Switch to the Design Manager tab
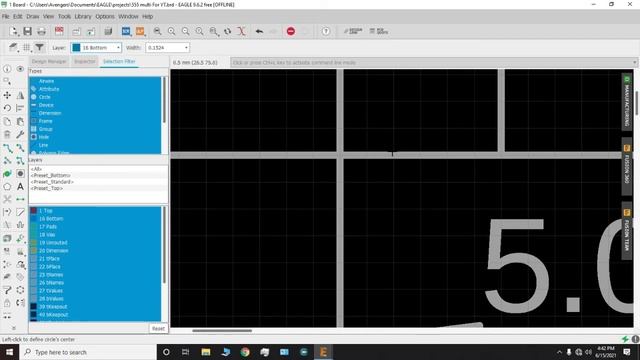The width and height of the screenshot is (640, 360). pos(49,61)
